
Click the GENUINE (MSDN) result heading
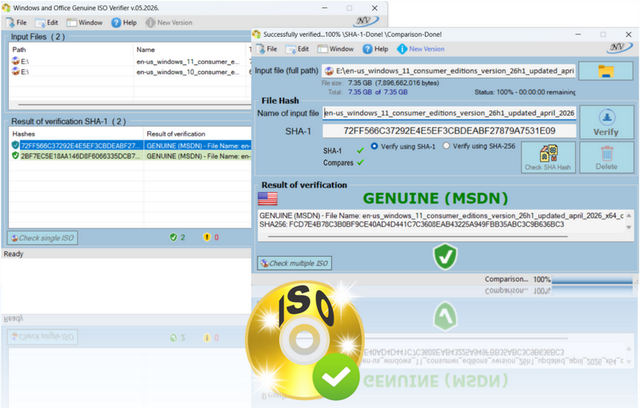pos(436,198)
